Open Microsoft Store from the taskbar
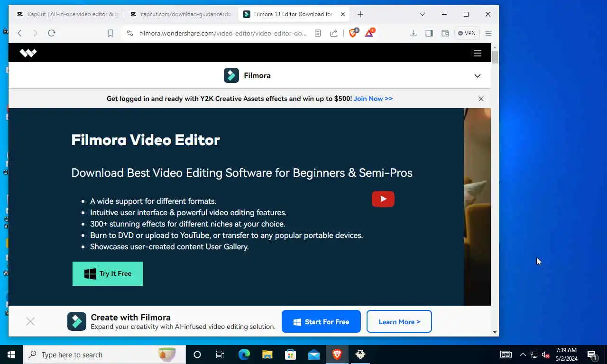Screen dimensions: 607x364 coord(290,355)
